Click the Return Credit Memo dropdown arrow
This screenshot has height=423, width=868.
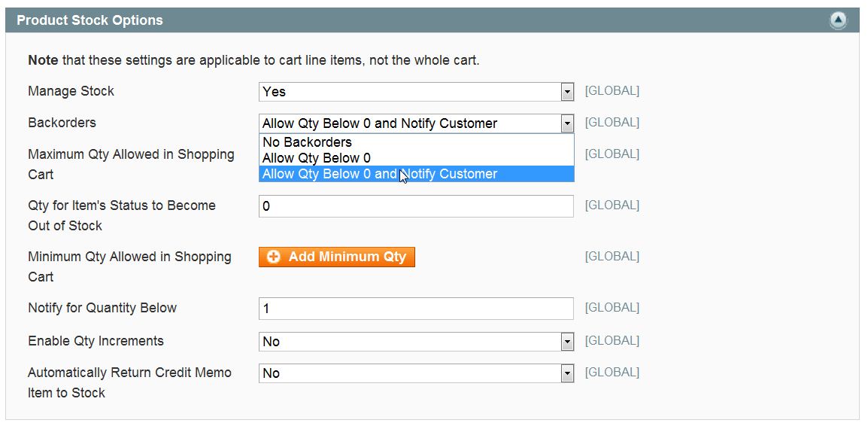(567, 373)
